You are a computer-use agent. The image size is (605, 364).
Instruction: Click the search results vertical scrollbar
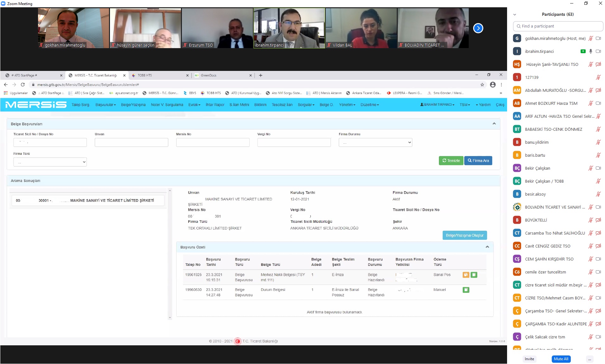click(x=170, y=253)
